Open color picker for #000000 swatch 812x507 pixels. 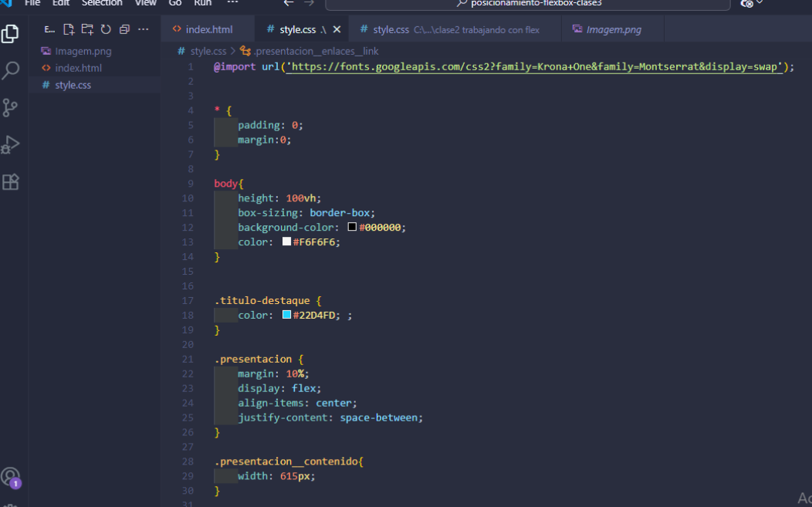pyautogui.click(x=352, y=227)
